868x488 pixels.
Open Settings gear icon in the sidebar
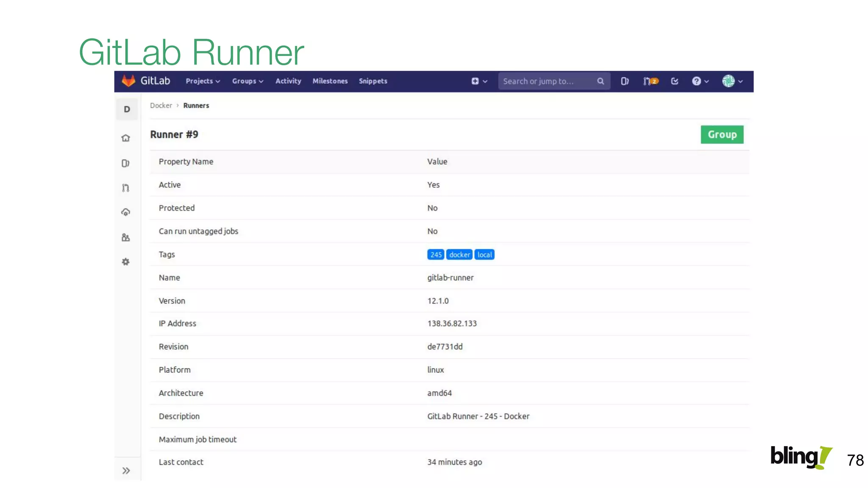tap(126, 262)
